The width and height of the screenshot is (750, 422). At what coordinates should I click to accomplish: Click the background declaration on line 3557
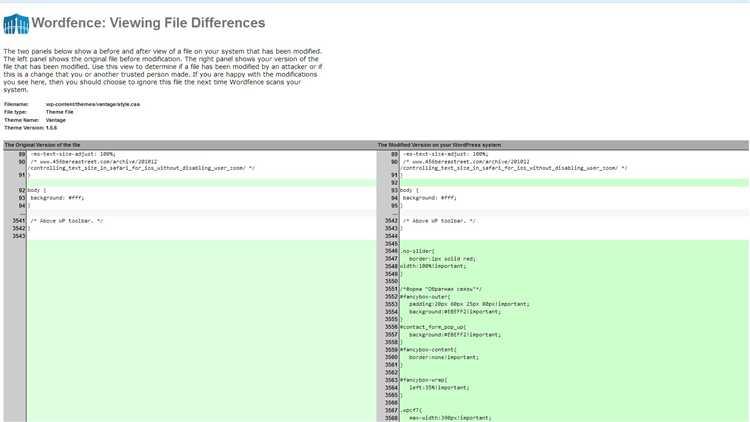455,335
